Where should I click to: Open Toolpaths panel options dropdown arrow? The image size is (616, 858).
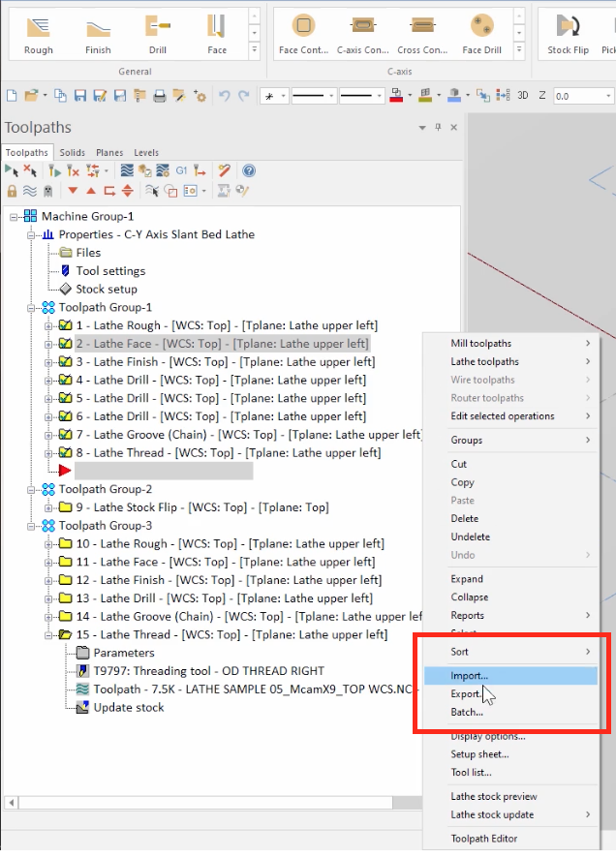coord(421,128)
